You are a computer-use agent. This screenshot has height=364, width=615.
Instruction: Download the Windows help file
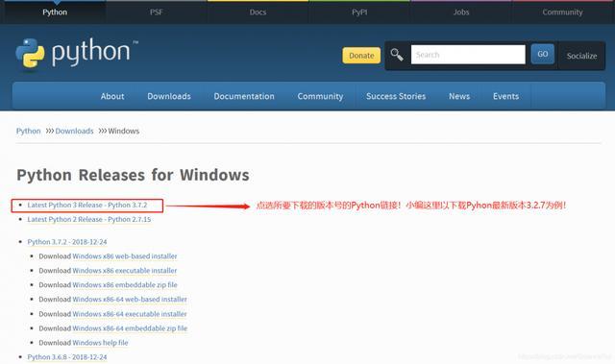click(x=100, y=343)
